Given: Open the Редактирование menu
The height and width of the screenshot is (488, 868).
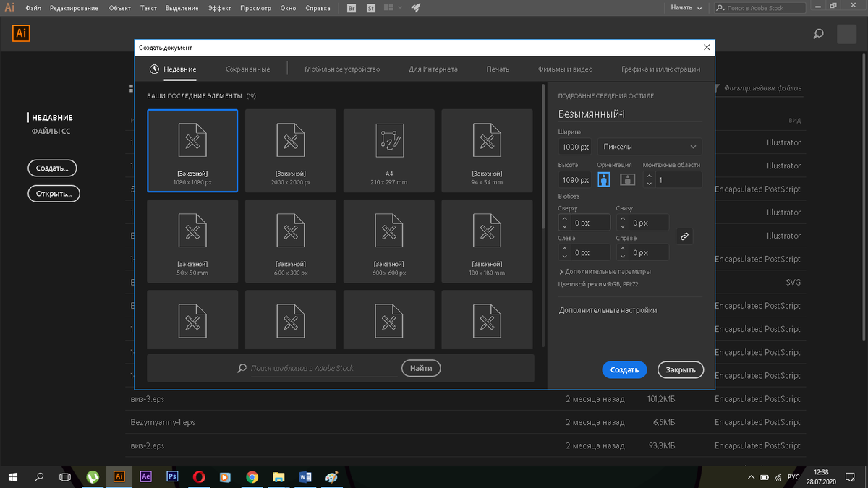Looking at the screenshot, I should coord(74,8).
